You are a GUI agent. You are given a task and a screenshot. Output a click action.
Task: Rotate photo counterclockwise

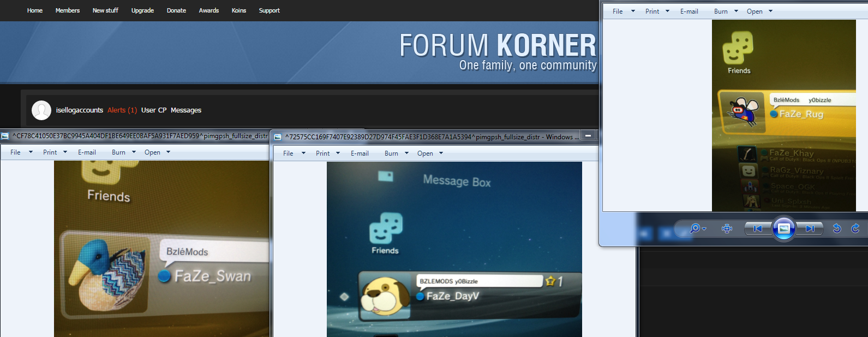click(837, 228)
